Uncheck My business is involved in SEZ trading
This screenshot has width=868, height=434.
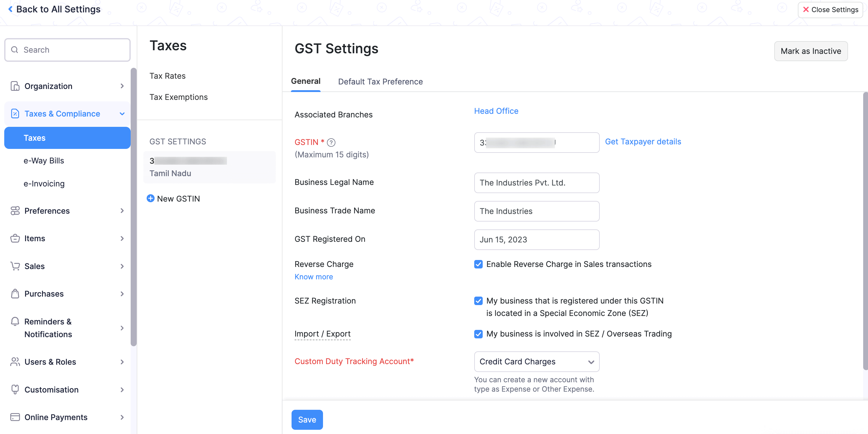(x=478, y=334)
